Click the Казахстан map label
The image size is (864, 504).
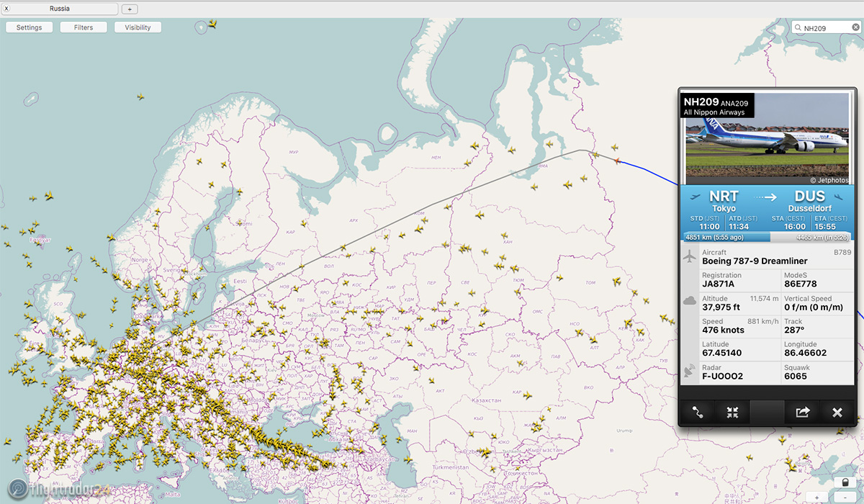coord(485,400)
